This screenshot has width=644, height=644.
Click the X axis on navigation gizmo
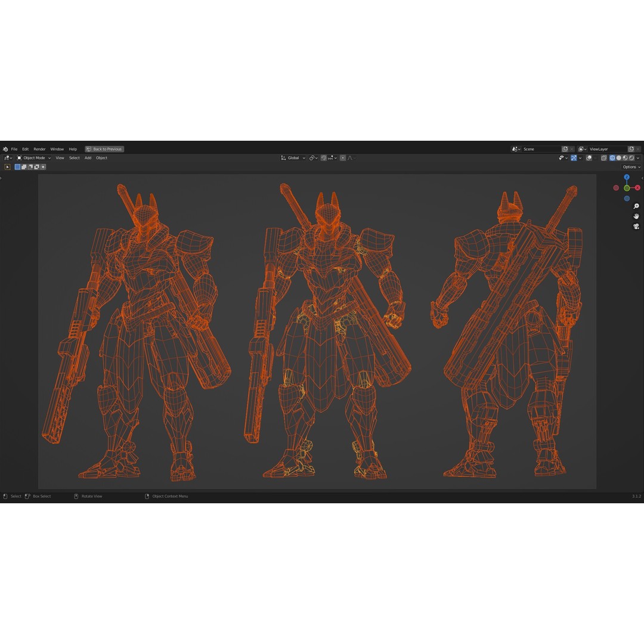[637, 188]
